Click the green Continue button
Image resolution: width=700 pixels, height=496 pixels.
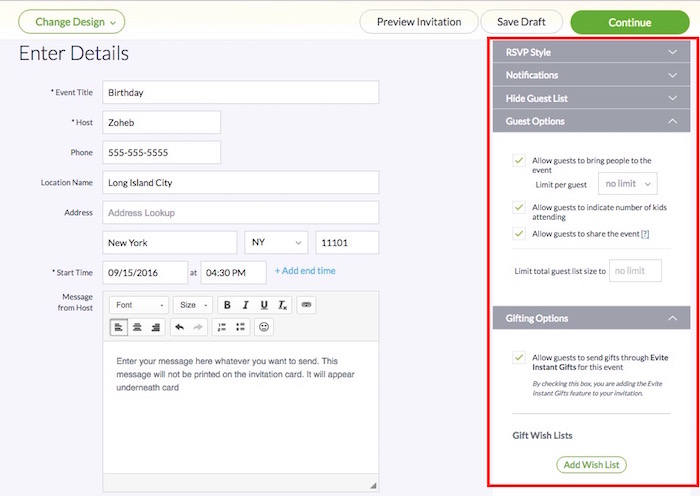pos(629,22)
